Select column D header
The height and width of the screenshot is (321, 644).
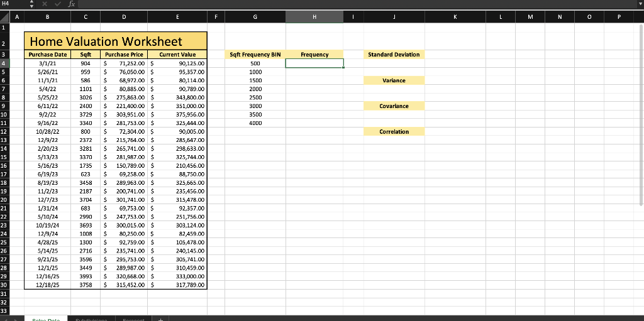(124, 17)
